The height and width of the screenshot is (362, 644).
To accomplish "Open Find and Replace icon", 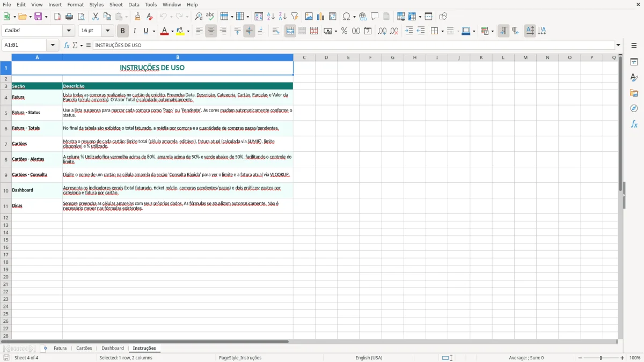I will pos(199,17).
